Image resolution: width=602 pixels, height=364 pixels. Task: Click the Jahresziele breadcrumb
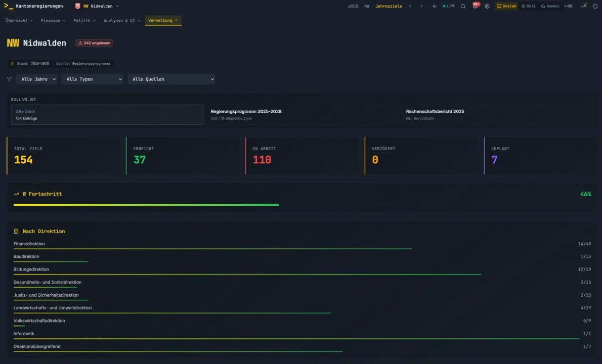[x=389, y=6]
